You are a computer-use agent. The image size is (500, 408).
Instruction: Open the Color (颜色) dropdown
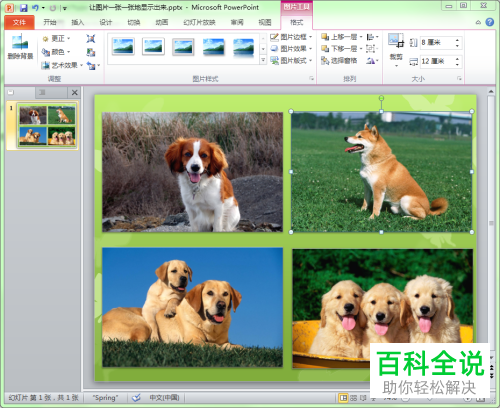pyautogui.click(x=56, y=52)
